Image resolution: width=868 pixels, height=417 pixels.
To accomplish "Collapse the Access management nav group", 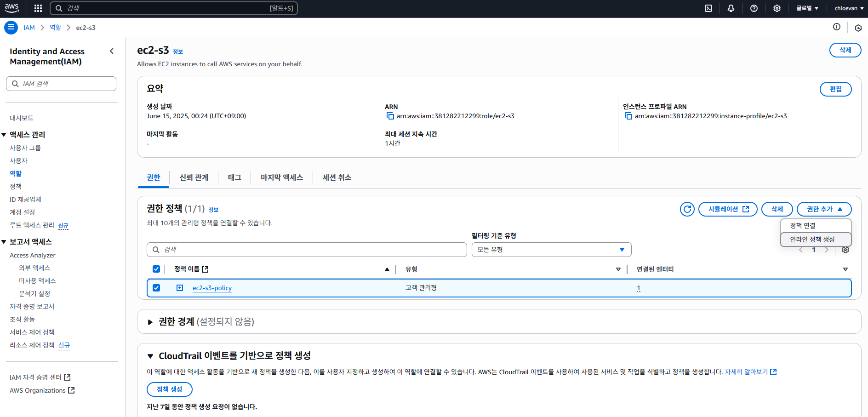I will 4,135.
